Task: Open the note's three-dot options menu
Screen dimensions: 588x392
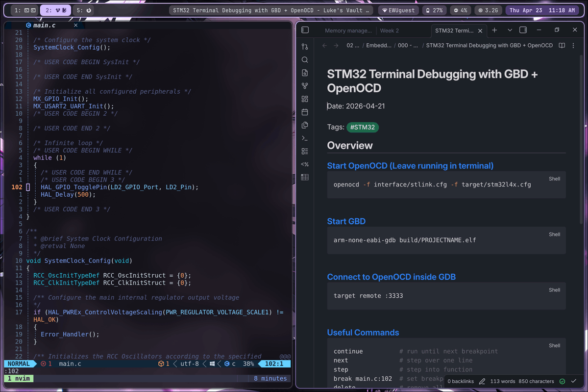Action: tap(573, 45)
